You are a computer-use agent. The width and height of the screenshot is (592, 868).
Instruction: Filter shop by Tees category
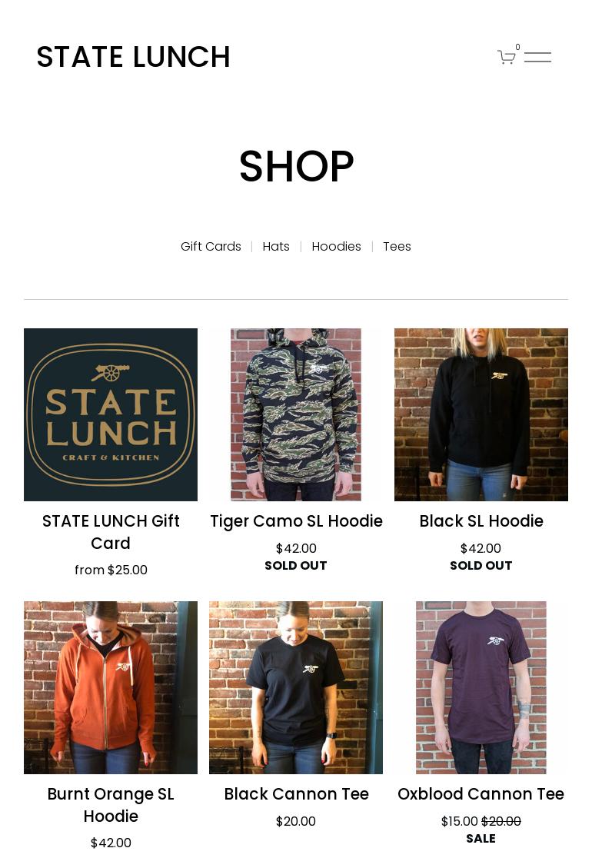pos(397,246)
